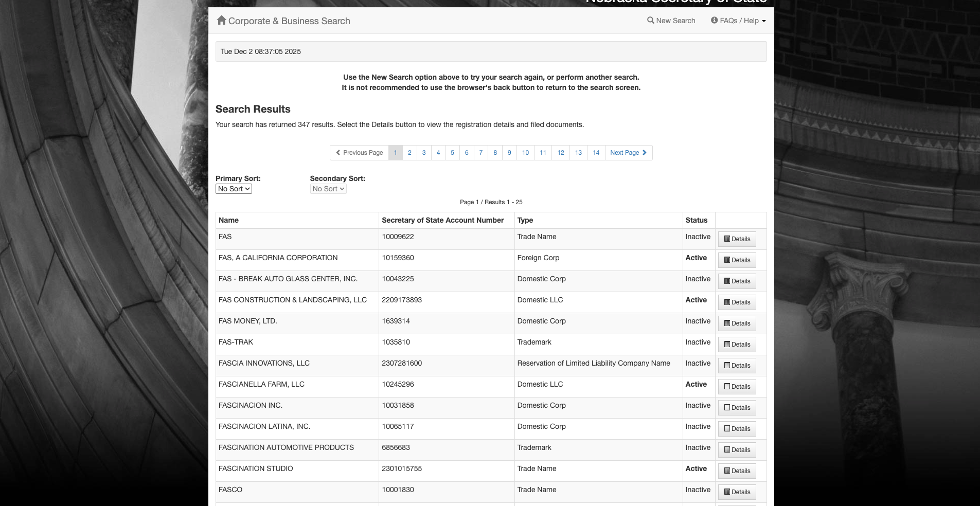This screenshot has width=980, height=506.
Task: Click the Previous Page chevron arrow
Action: (x=338, y=153)
